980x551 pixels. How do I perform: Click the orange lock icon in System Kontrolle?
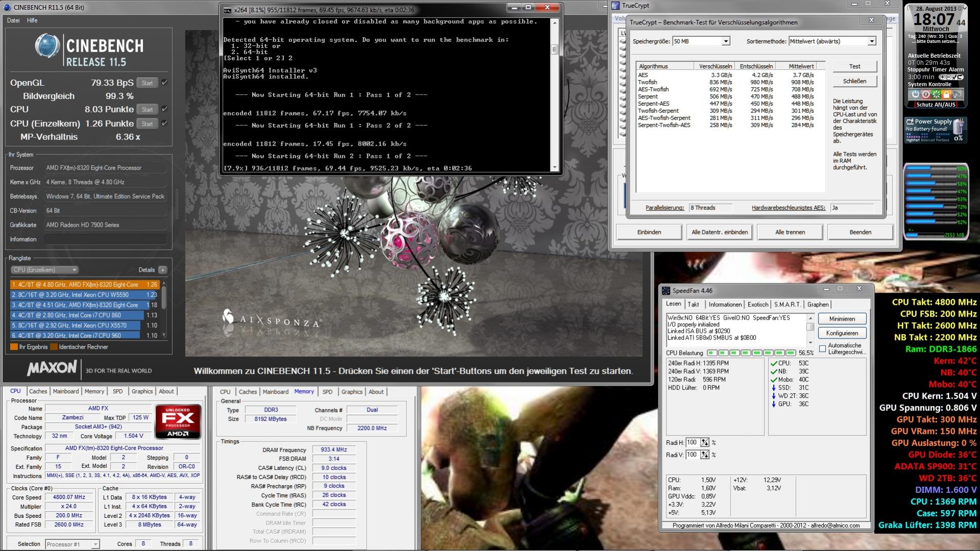(946, 94)
